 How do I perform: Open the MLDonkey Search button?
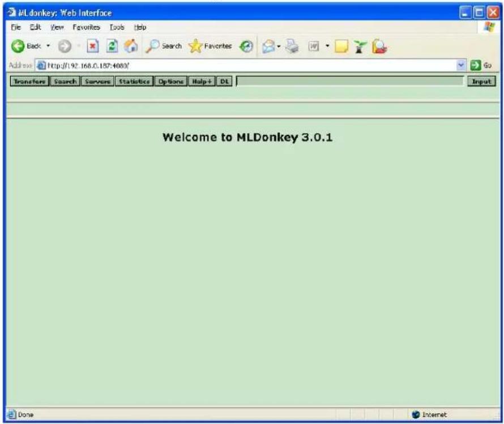click(65, 82)
